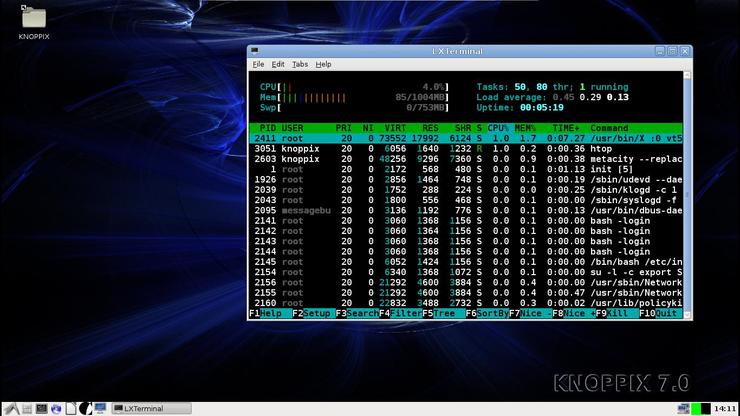
Task: Sort by the PID column header
Action: [268, 128]
